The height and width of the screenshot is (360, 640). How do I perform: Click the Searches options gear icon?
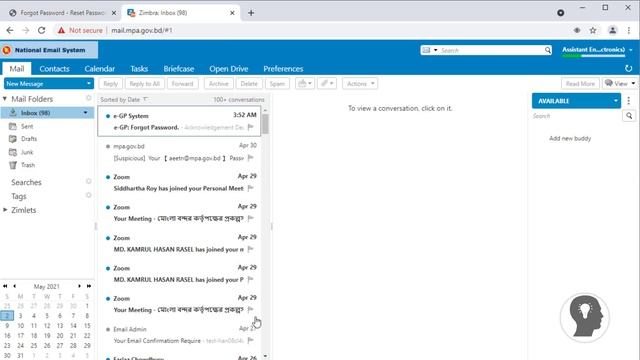[x=89, y=181]
